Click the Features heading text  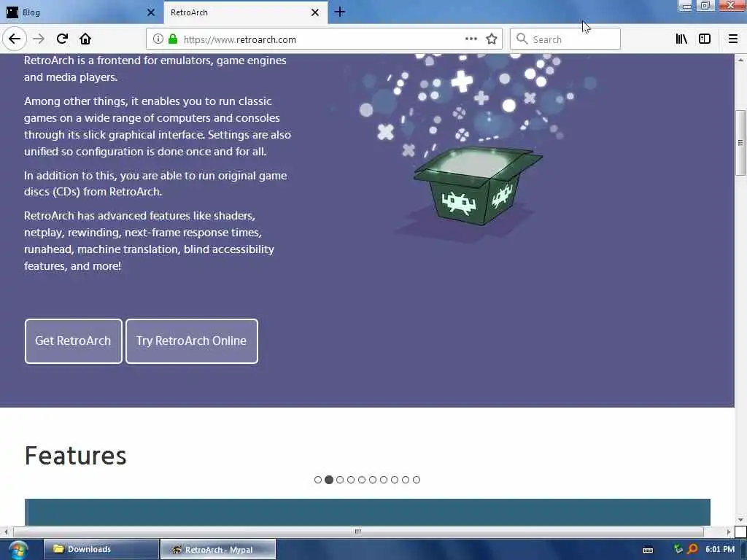point(75,455)
